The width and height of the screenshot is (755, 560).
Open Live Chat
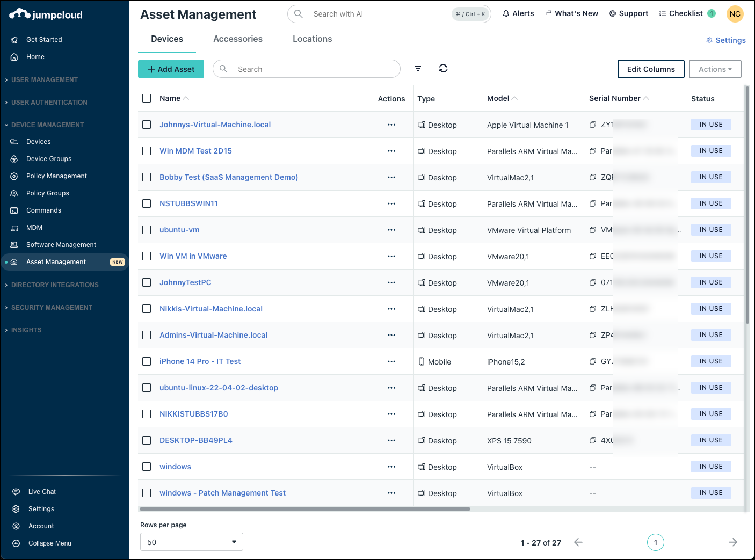pos(42,492)
